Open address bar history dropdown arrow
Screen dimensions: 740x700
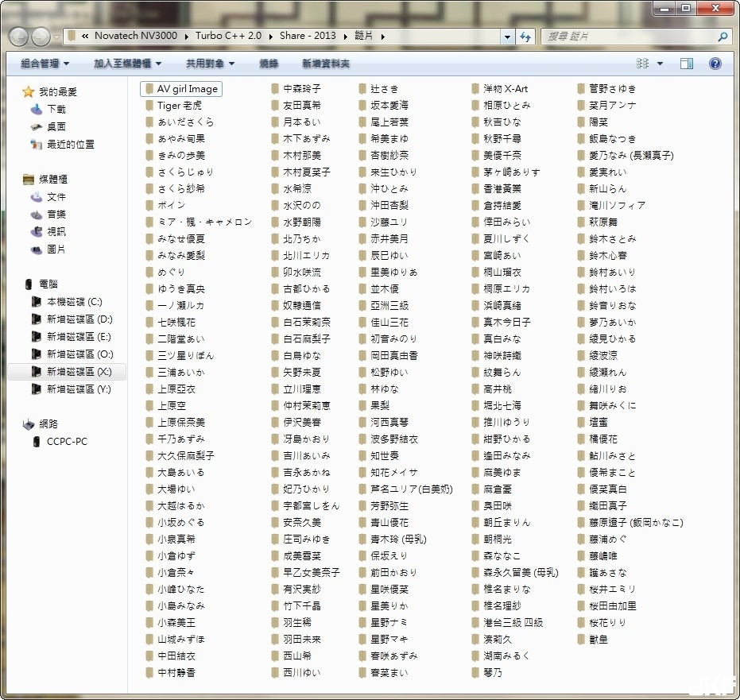coord(507,37)
